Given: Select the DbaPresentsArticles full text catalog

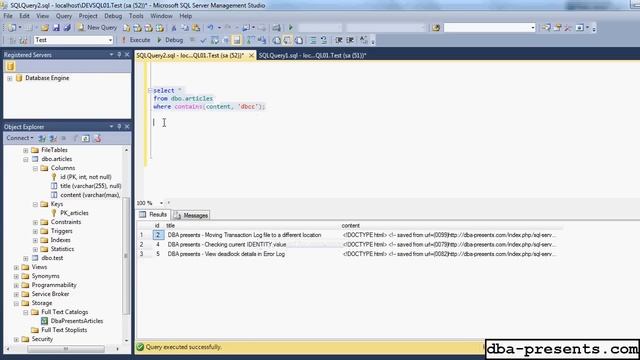Looking at the screenshot, I should click(76, 321).
